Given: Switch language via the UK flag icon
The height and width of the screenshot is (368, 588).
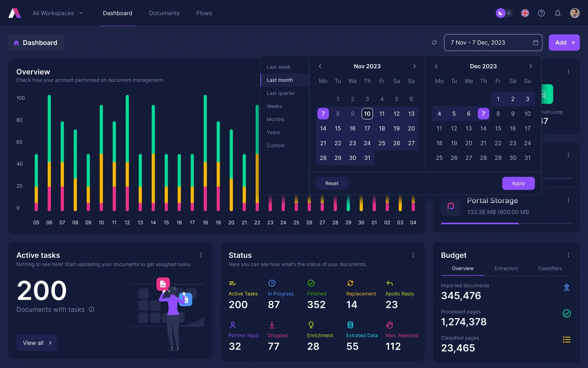Looking at the screenshot, I should [525, 13].
